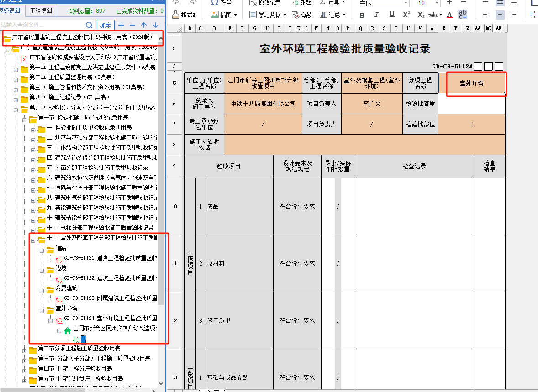538x392 pixels.
Task: Select 第四节 住宅工程分户验收用表
Action: 75,368
